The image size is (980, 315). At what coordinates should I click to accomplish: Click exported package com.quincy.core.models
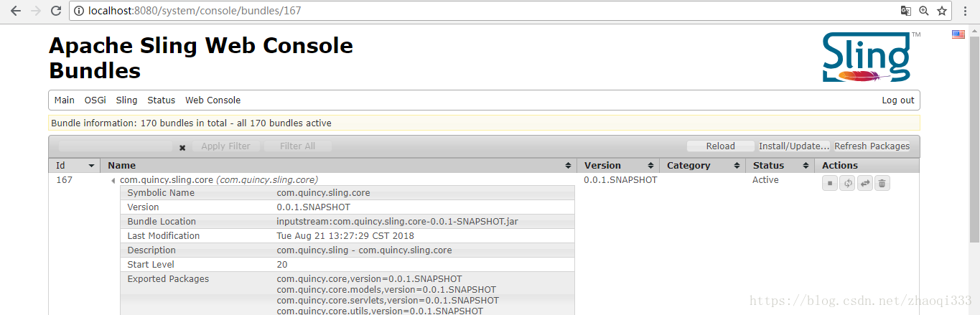tap(386, 290)
